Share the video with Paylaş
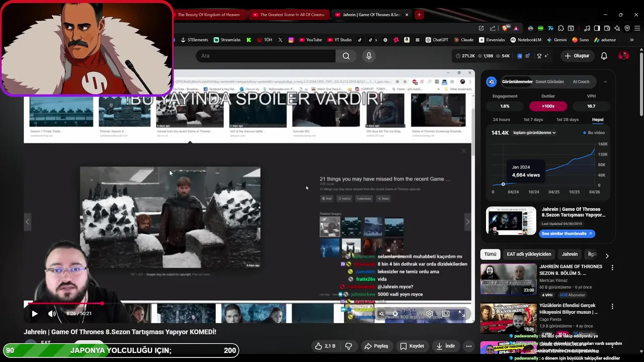 coord(376,346)
